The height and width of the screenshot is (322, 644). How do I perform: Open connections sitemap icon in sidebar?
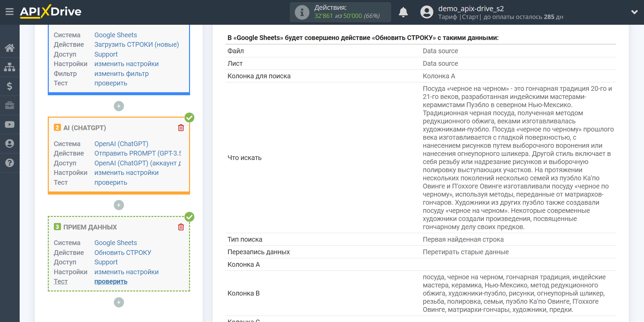9,67
